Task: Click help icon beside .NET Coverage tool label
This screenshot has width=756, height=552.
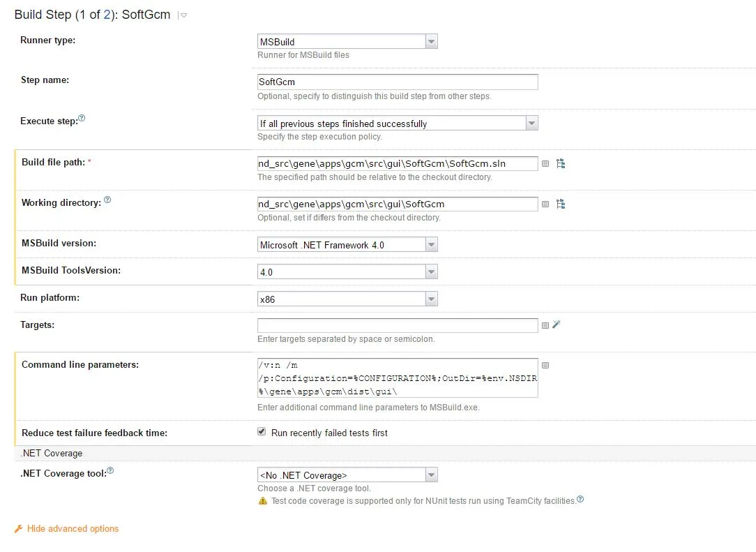Action: point(110,471)
